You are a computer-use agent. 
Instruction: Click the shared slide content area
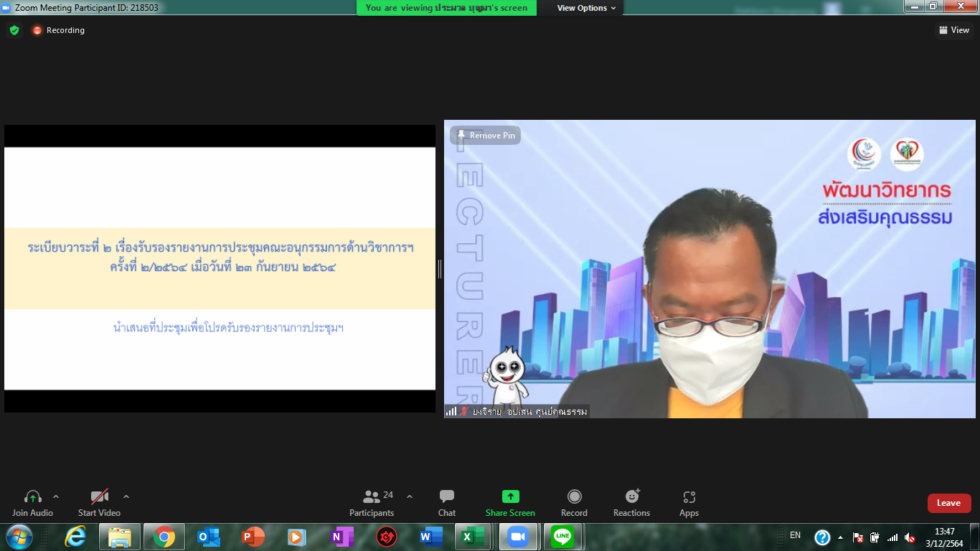[x=220, y=268]
